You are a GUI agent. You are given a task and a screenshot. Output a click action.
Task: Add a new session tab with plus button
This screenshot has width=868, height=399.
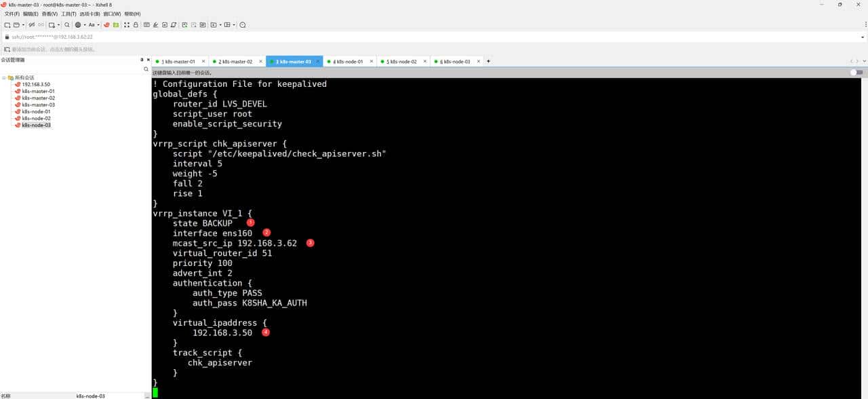pos(488,61)
